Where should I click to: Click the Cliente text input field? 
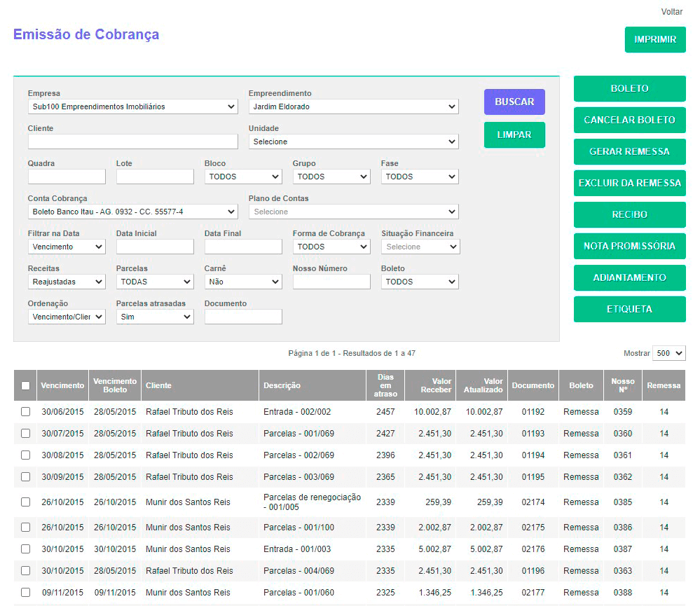coord(133,142)
